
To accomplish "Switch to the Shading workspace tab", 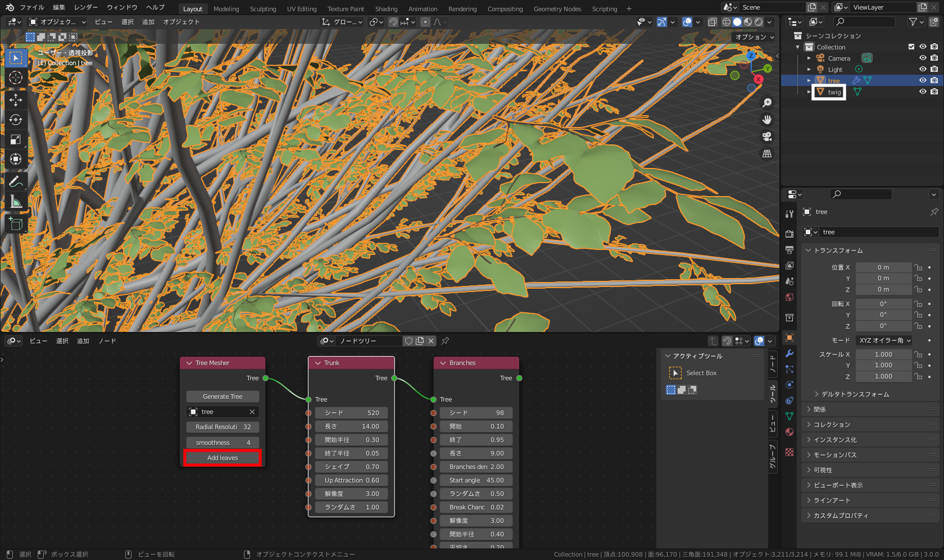I will click(386, 8).
